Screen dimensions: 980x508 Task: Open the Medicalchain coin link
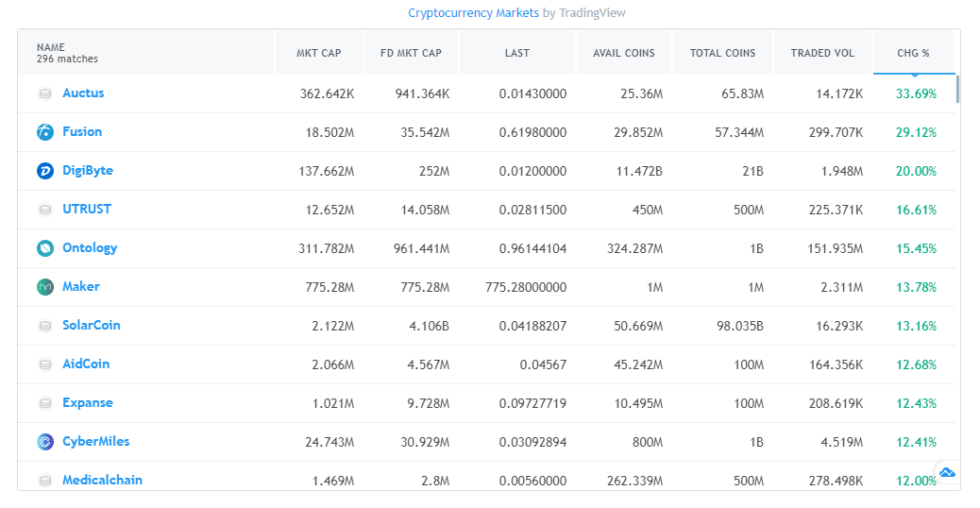tap(102, 480)
